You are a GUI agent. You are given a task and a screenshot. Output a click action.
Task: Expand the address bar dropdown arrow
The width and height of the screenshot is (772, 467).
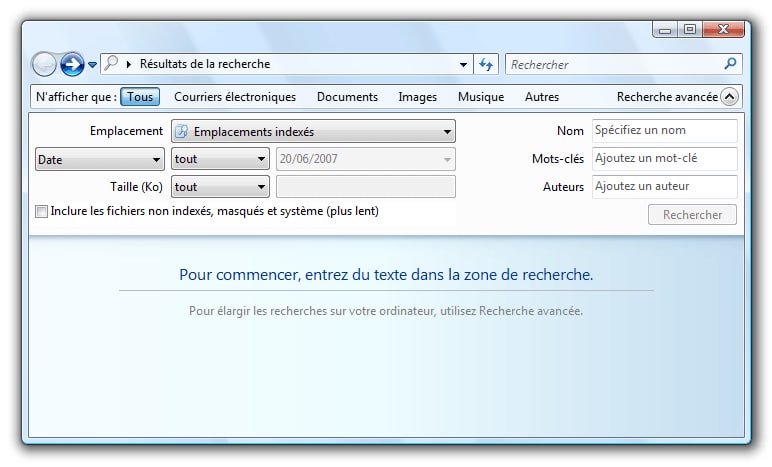pos(463,64)
